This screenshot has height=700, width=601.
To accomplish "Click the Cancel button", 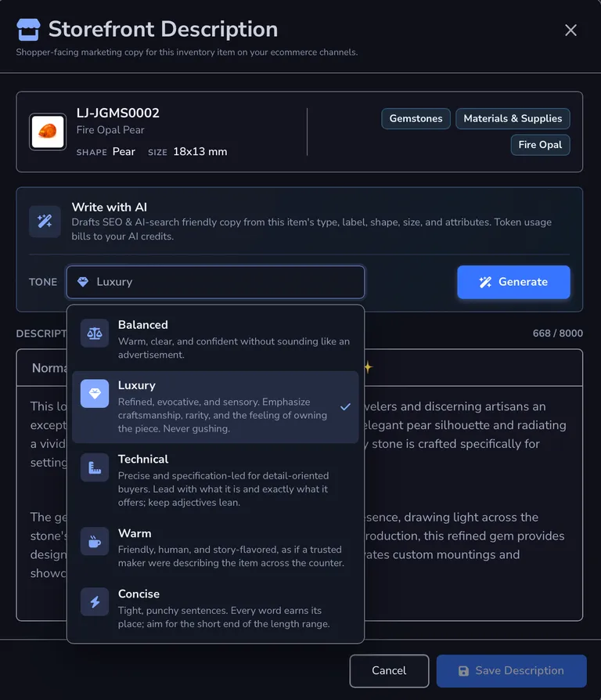I will tap(389, 670).
